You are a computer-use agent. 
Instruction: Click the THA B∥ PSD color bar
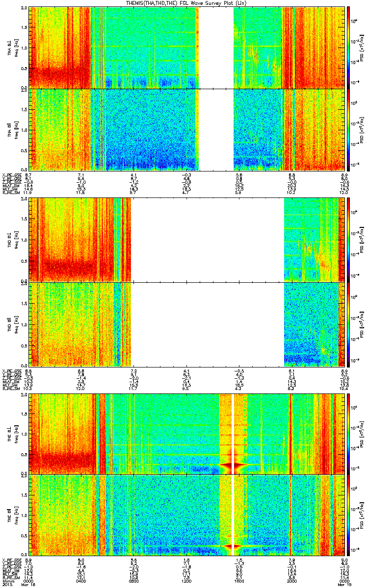point(349,129)
